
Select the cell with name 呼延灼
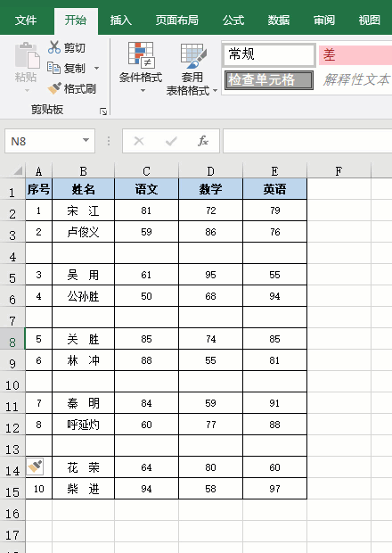(x=84, y=425)
